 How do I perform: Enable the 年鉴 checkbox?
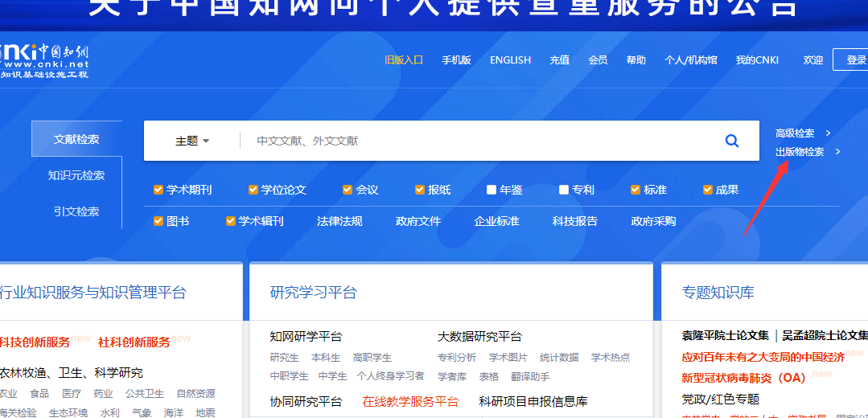click(492, 191)
